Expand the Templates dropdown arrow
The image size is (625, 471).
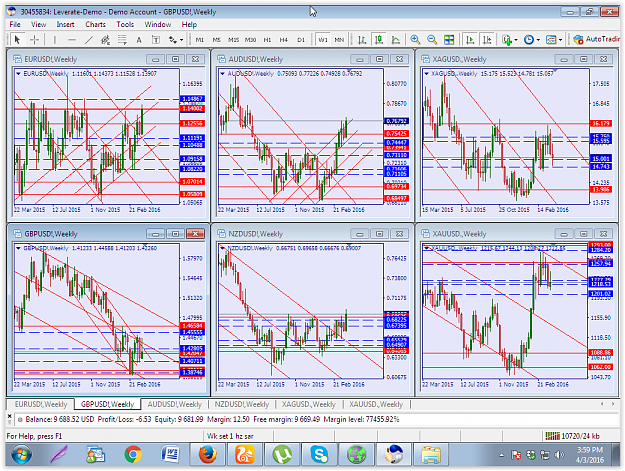[x=560, y=40]
